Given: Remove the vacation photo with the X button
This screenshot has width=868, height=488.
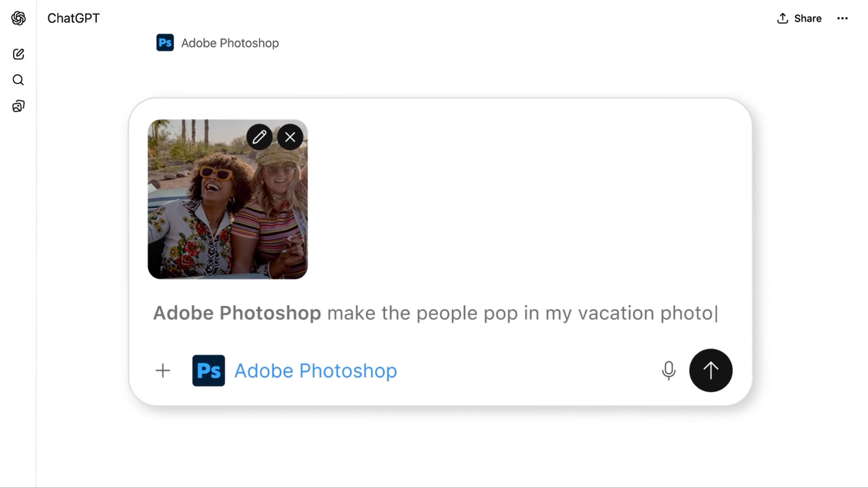Looking at the screenshot, I should point(290,137).
